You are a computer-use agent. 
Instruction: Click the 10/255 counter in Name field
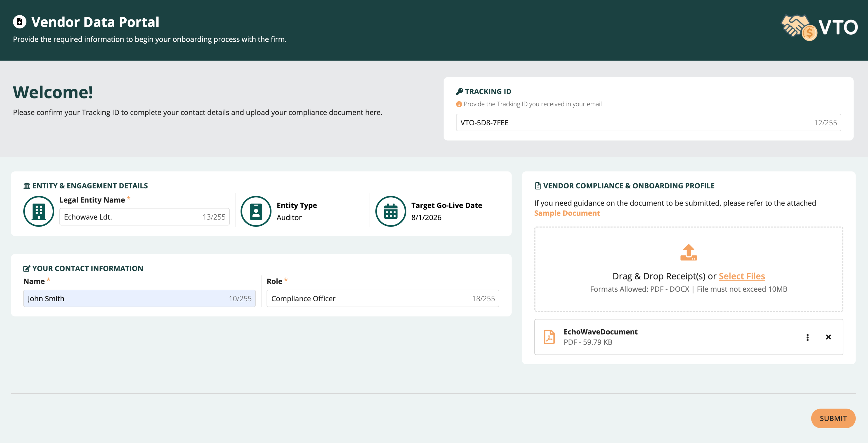pyautogui.click(x=240, y=299)
